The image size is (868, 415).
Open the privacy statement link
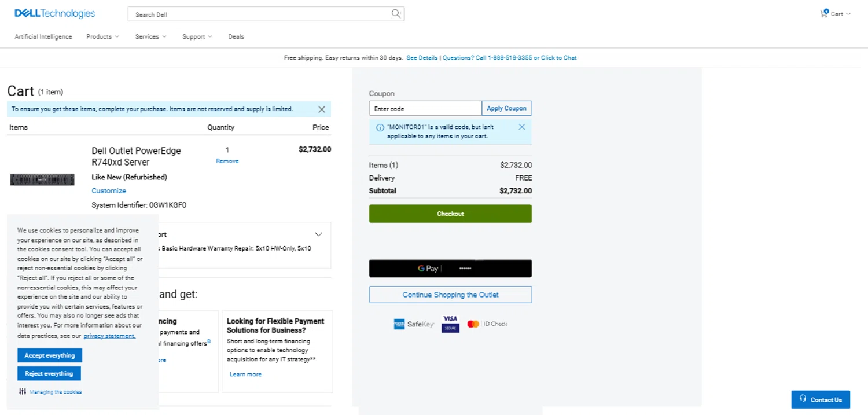[x=109, y=336]
